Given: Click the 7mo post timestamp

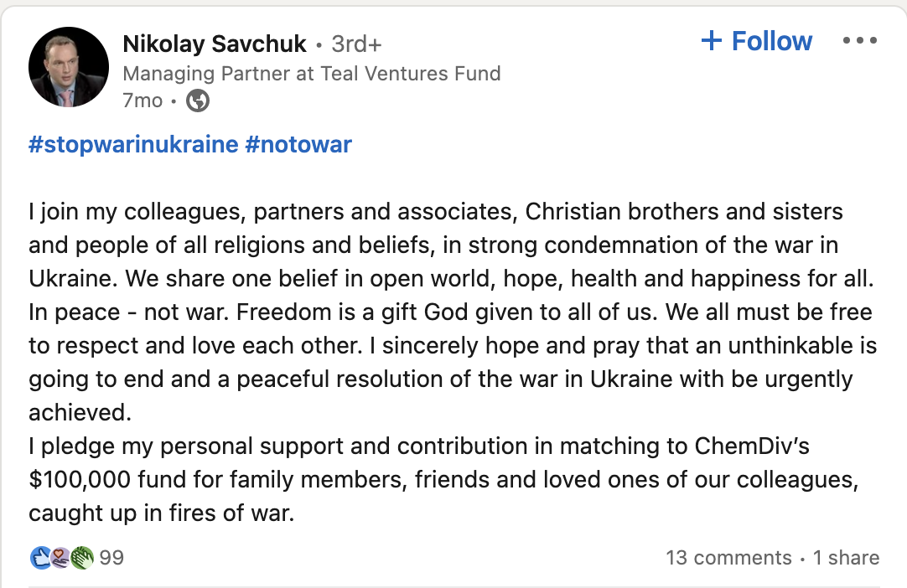Looking at the screenshot, I should pos(141,101).
